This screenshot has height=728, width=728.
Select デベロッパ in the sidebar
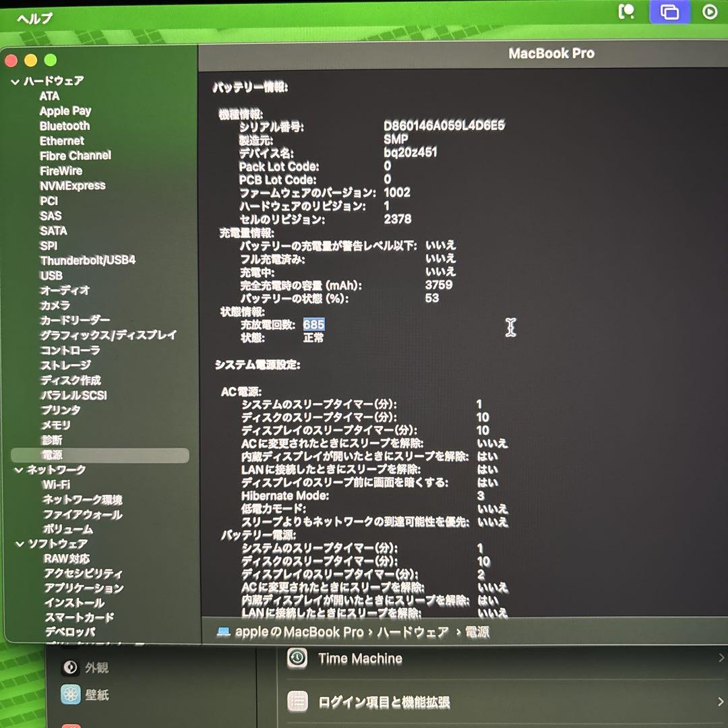pos(70,632)
